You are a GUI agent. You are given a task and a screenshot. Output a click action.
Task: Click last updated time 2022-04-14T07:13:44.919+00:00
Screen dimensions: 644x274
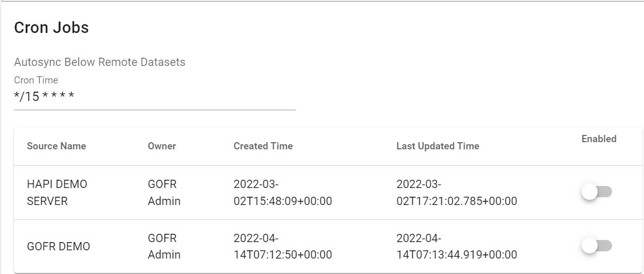(x=456, y=247)
